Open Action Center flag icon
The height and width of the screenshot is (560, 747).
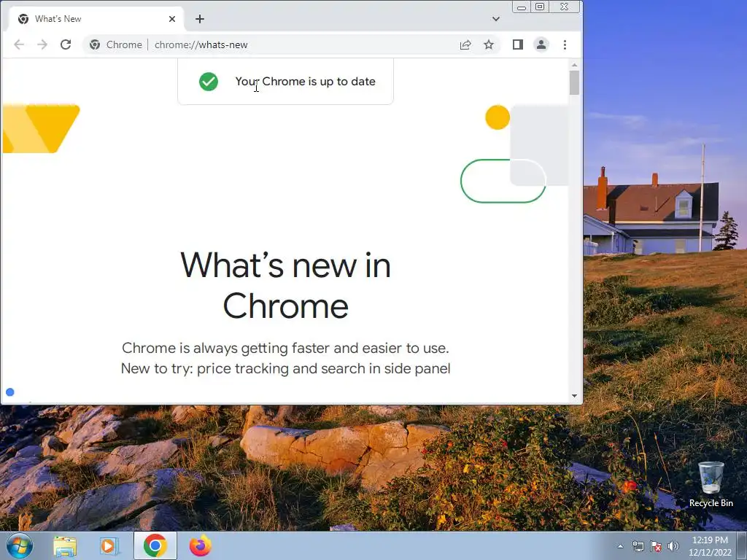pos(656,546)
